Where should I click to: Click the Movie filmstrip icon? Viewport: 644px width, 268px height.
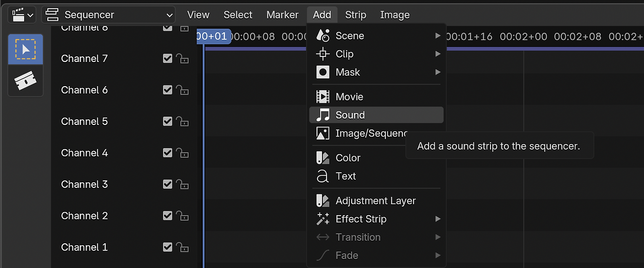tap(323, 97)
